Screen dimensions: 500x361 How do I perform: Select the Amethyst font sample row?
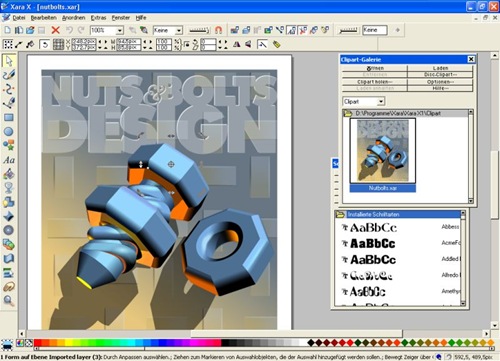tap(398, 292)
